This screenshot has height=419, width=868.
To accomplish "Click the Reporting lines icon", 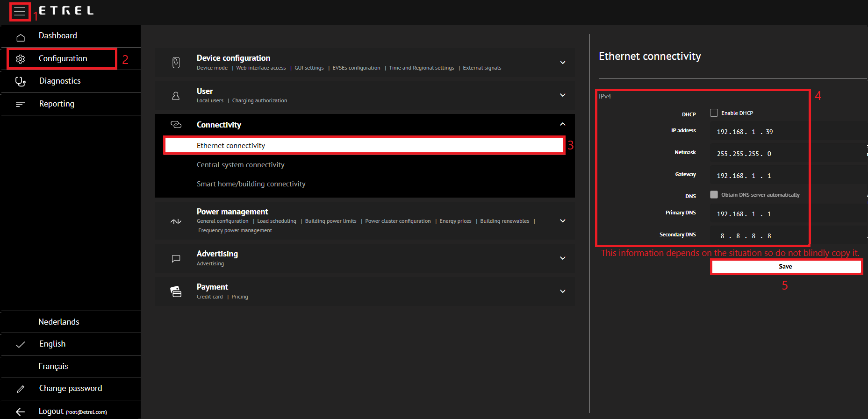I will tap(21, 104).
